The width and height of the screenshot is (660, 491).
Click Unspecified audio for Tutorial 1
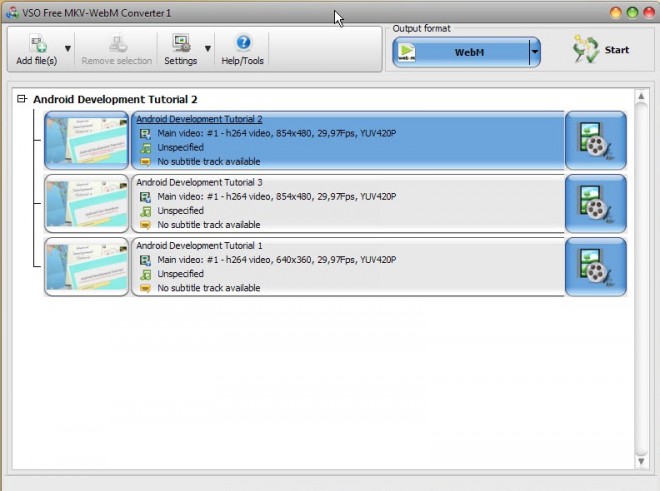click(181, 274)
